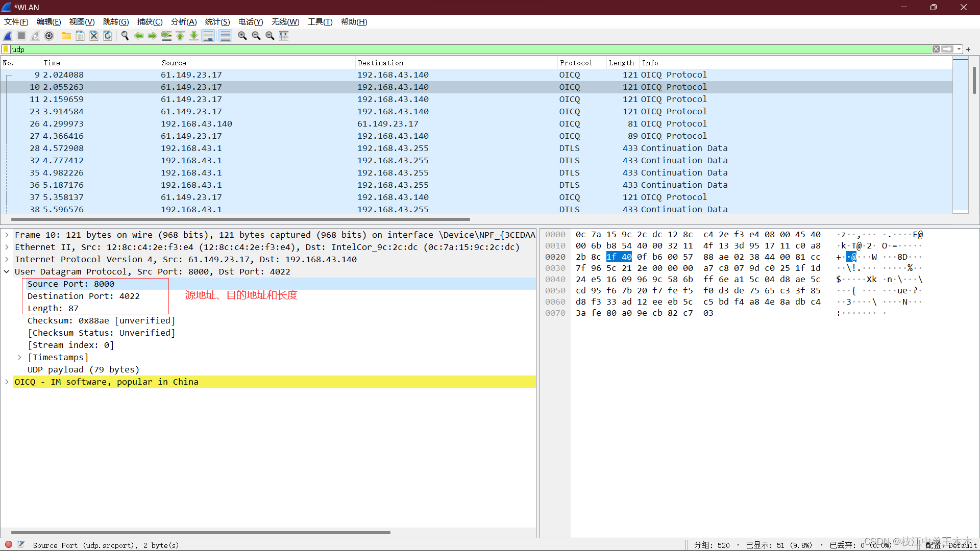Open the 分析(A) menu

[x=183, y=22]
